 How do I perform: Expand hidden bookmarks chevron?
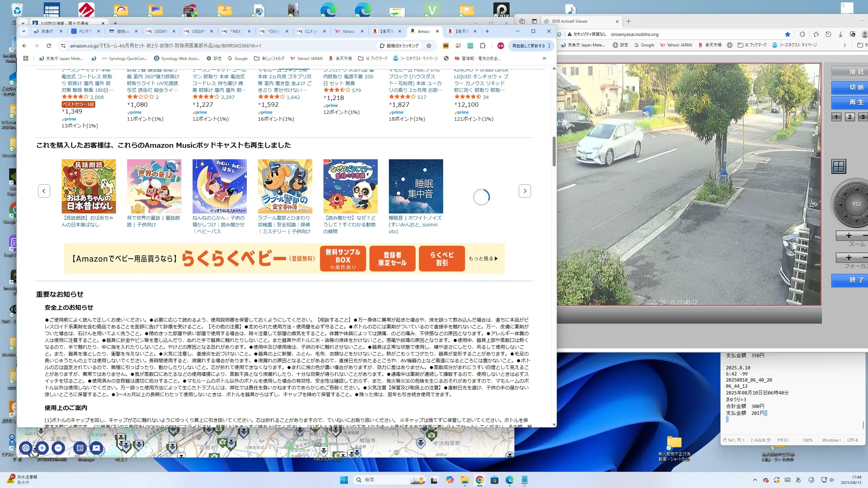tap(544, 58)
